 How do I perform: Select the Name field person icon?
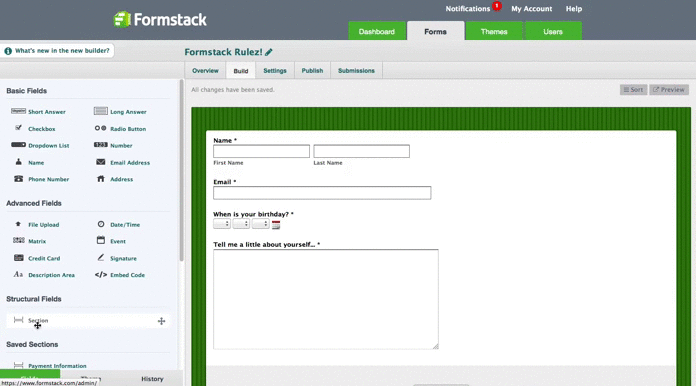pyautogui.click(x=18, y=162)
